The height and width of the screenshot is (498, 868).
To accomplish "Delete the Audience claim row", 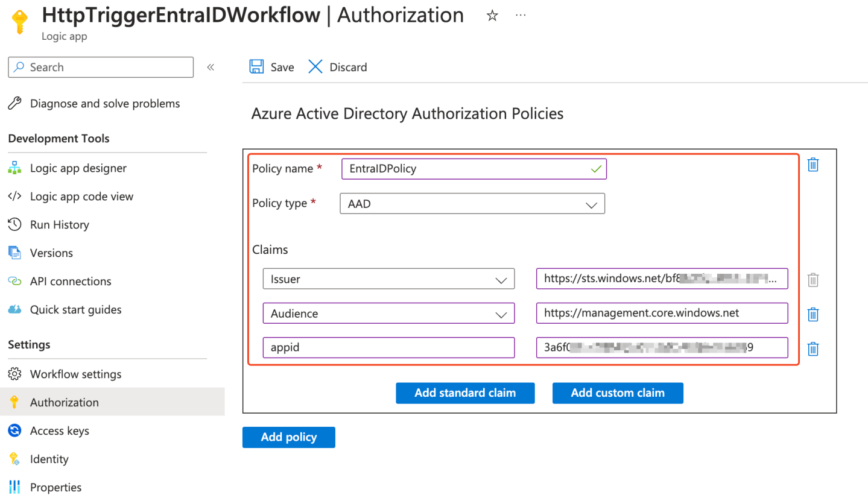I will click(x=813, y=314).
